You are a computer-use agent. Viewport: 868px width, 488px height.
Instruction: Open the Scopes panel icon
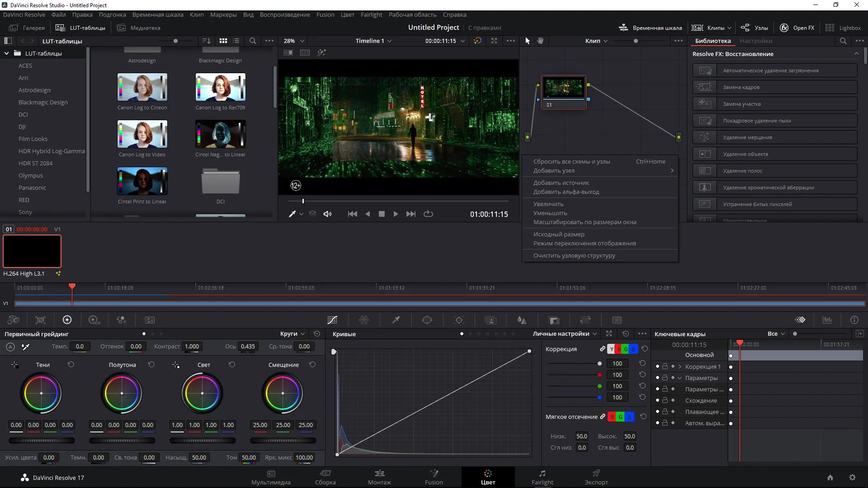pos(827,320)
